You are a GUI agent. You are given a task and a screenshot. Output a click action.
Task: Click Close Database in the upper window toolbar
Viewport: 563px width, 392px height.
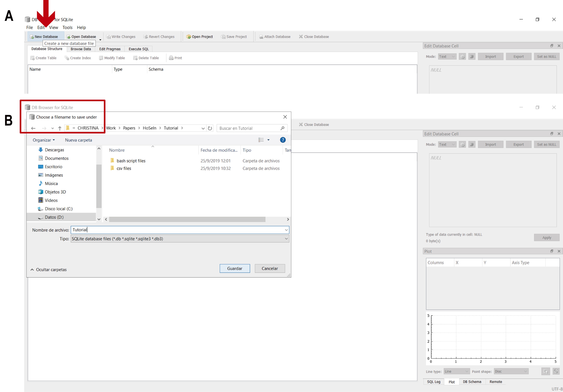click(314, 37)
